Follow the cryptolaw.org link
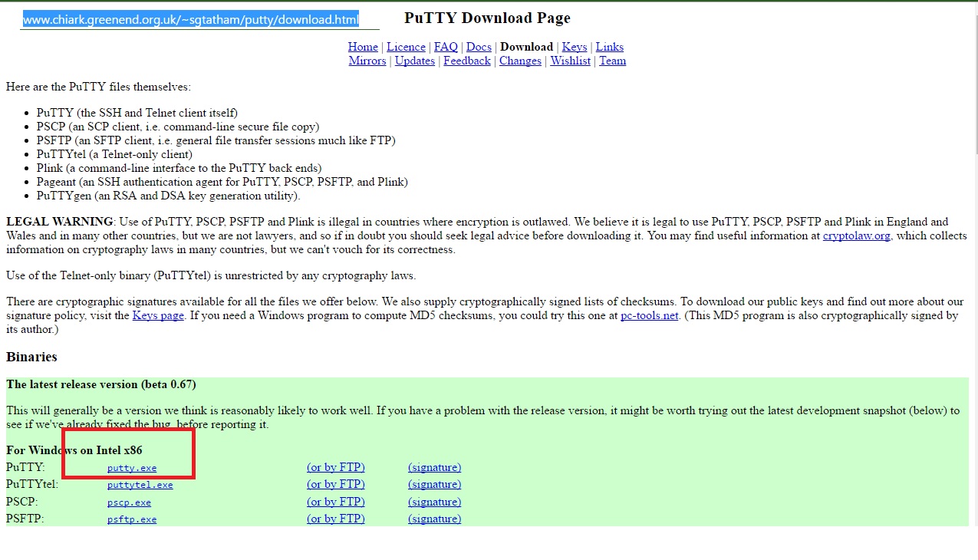 click(857, 236)
